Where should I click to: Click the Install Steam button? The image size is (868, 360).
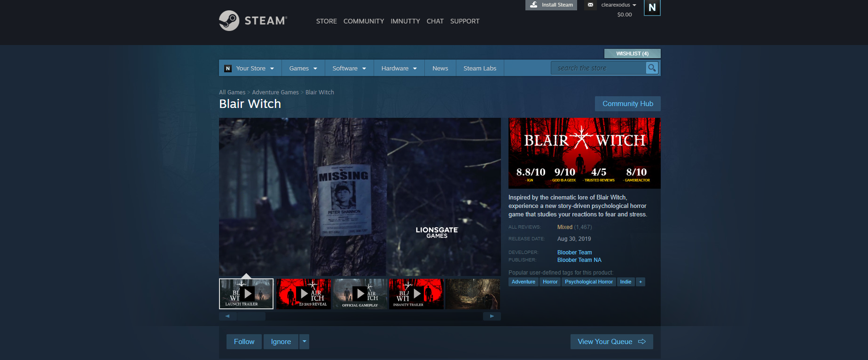point(551,5)
